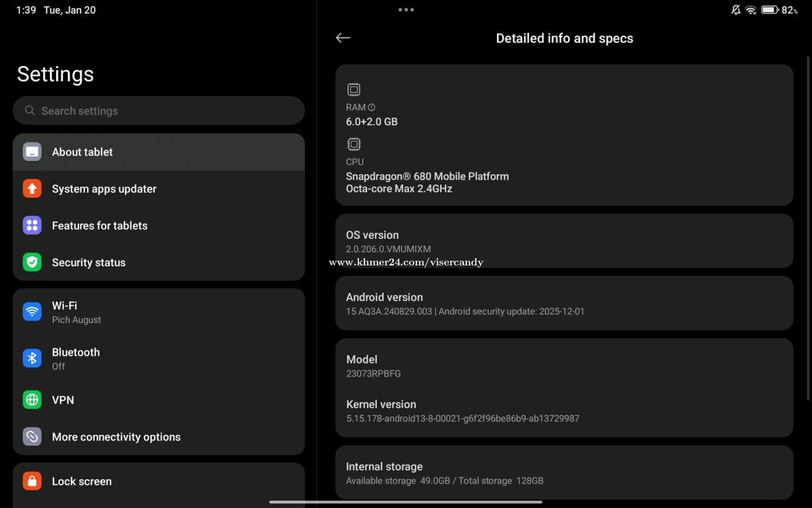Click the Search settings field
This screenshot has width=812, height=508.
pos(159,111)
